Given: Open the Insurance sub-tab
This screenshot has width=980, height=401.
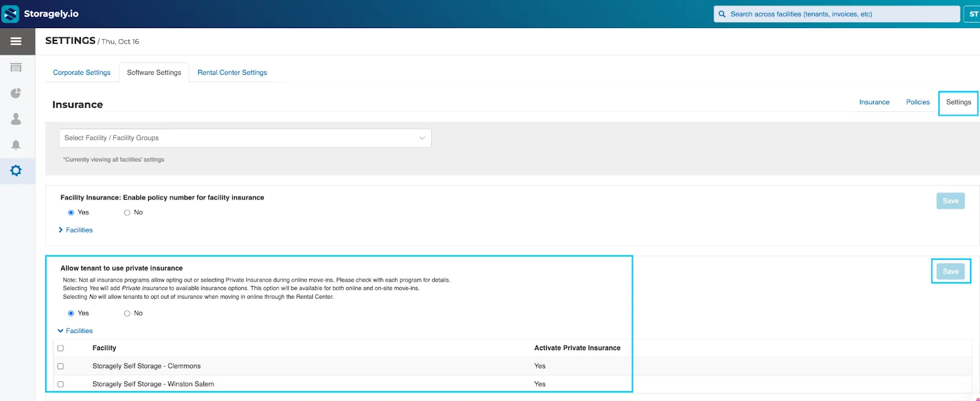Looking at the screenshot, I should point(874,102).
